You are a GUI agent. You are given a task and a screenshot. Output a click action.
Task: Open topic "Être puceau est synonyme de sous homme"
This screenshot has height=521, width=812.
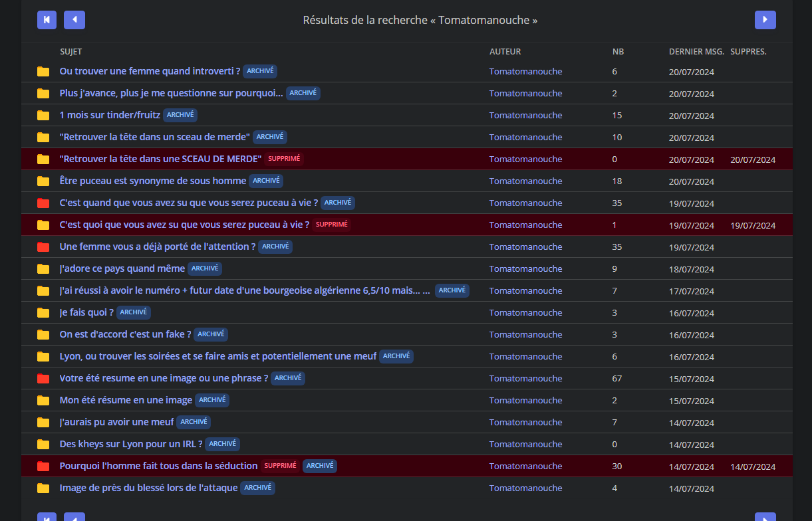pos(153,181)
